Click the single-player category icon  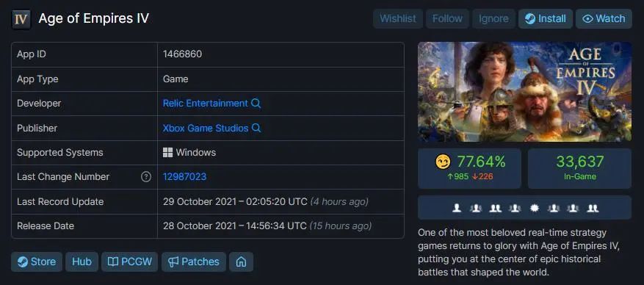[x=457, y=208]
